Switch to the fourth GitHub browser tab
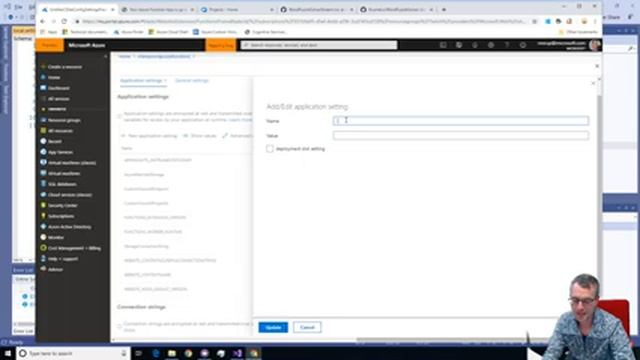640x360 pixels. [317, 9]
